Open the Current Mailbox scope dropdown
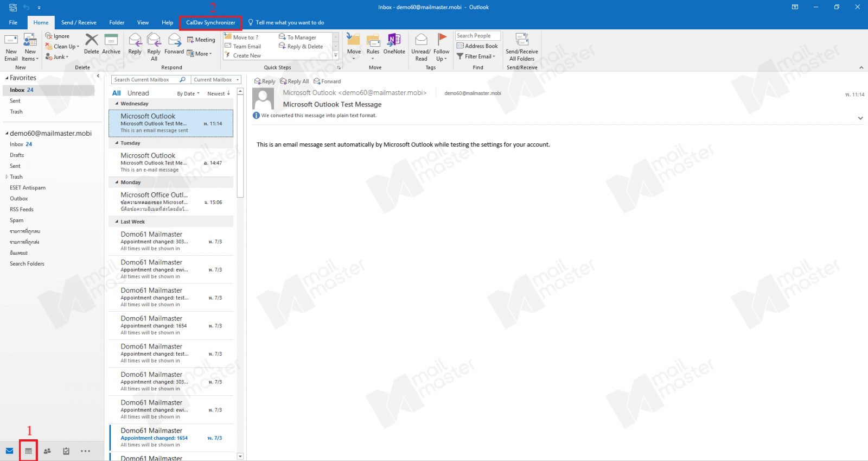The height and width of the screenshot is (461, 868). (216, 80)
